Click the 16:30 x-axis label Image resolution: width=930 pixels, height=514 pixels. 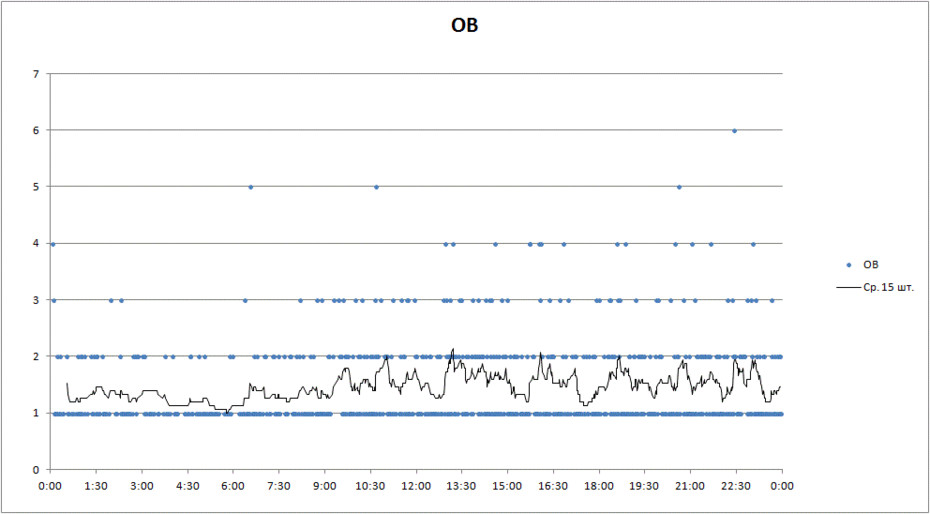point(553,486)
